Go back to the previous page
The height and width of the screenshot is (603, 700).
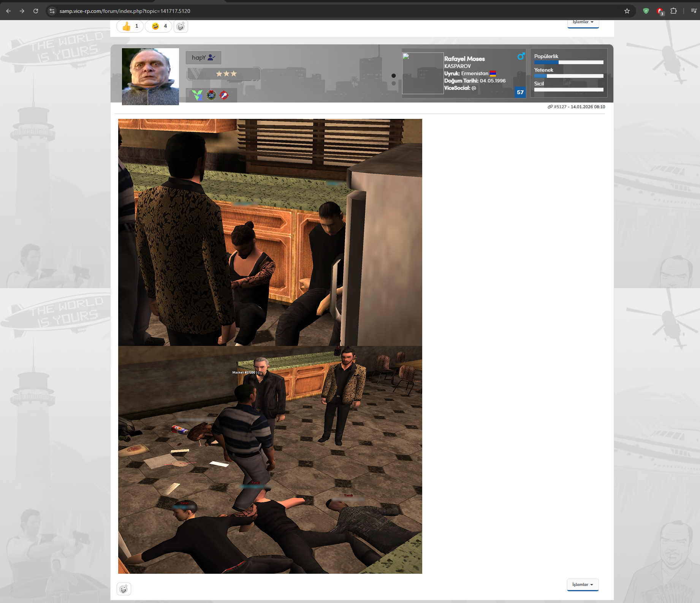[x=8, y=11]
